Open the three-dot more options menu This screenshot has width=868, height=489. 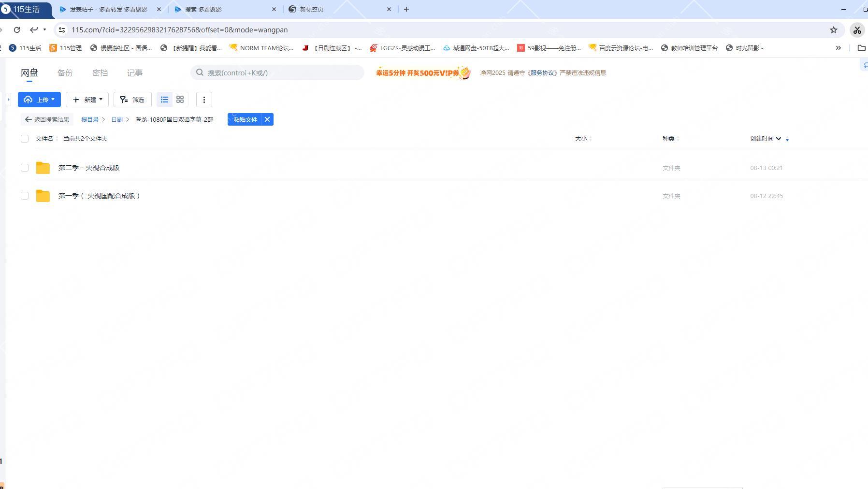tap(204, 100)
